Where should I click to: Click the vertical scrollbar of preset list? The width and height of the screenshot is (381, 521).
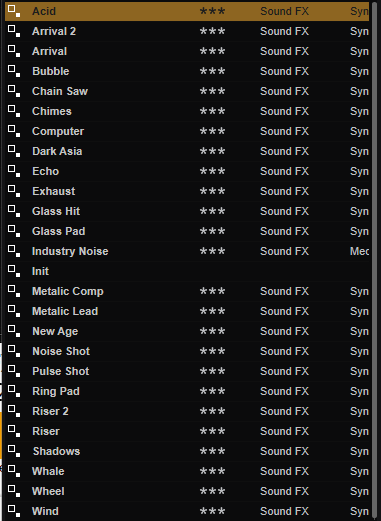[x=375, y=260]
